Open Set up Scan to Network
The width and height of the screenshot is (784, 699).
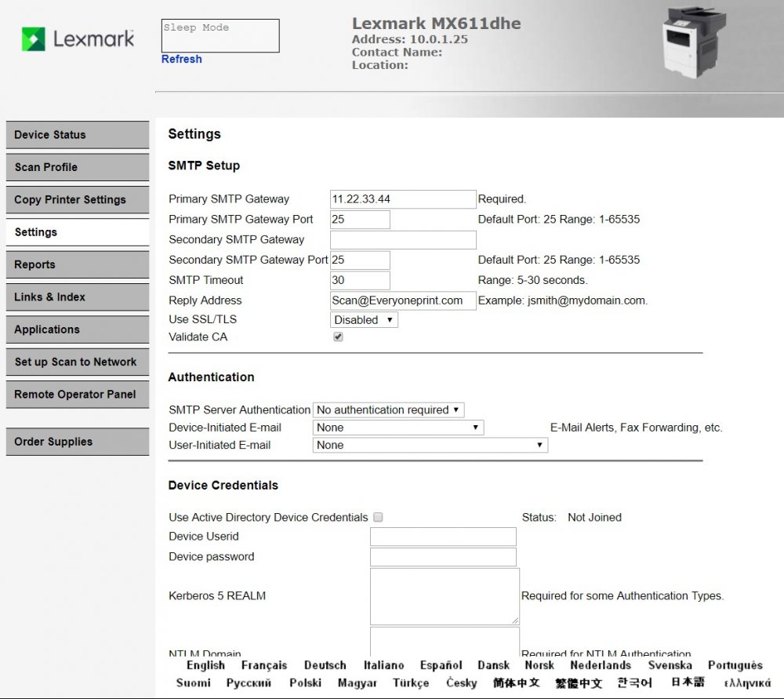coord(77,362)
